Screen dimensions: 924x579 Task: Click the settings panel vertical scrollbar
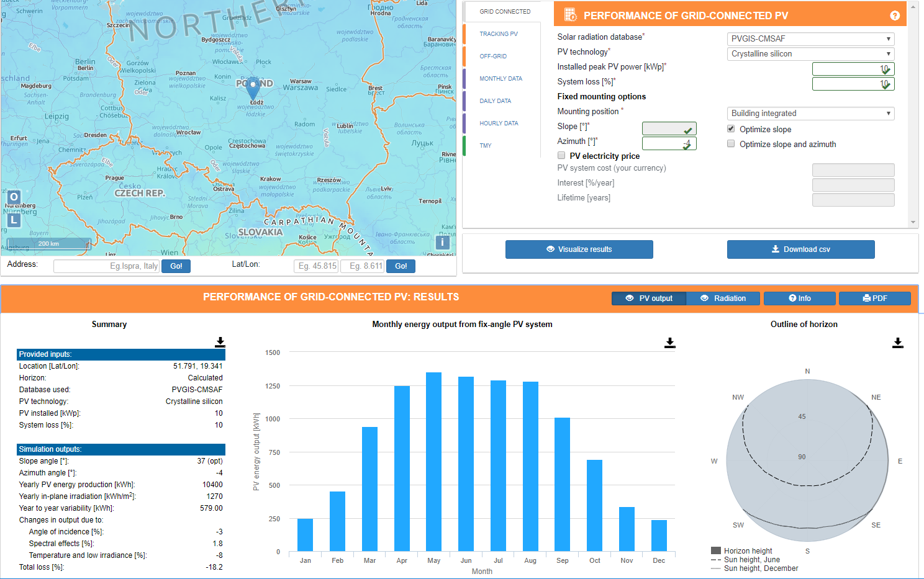(x=913, y=114)
